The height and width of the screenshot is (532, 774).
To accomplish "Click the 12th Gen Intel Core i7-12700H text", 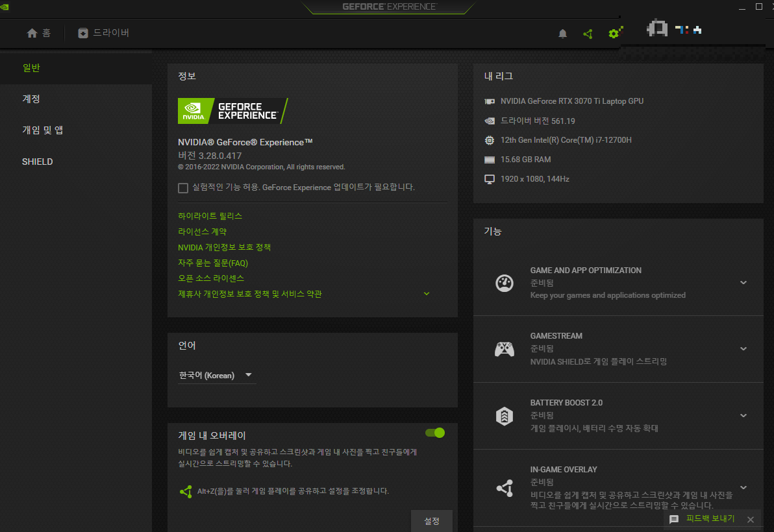I will (x=566, y=140).
